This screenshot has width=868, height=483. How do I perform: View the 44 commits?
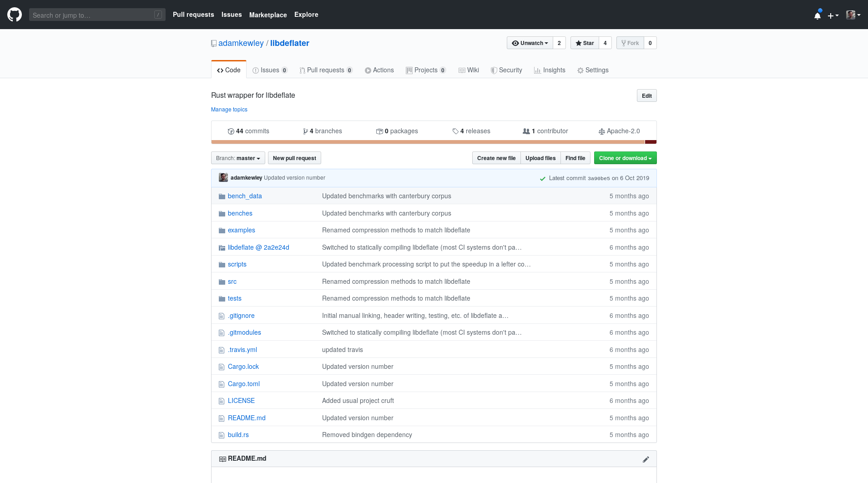(x=248, y=131)
